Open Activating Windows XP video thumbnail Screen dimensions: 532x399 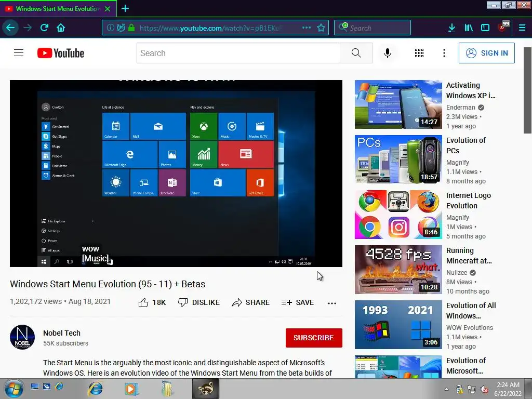[x=398, y=104]
